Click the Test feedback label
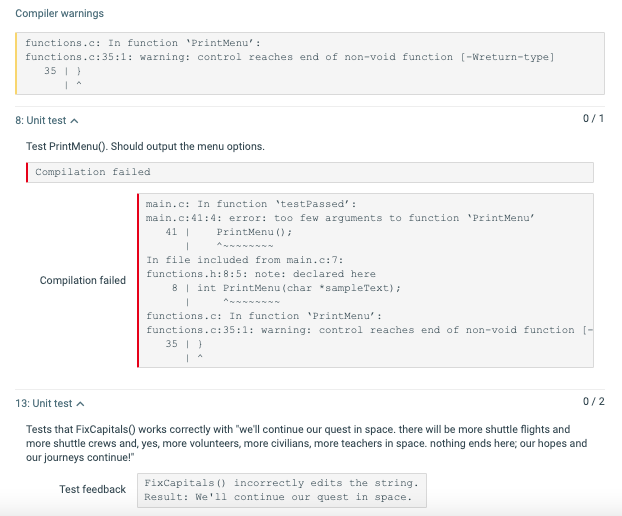622x516 pixels. [92, 489]
